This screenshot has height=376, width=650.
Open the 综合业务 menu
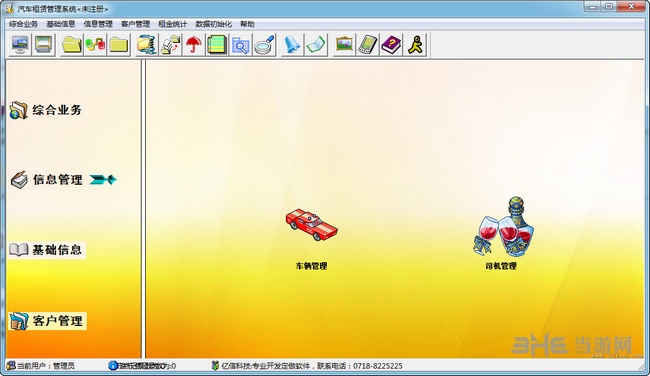(x=24, y=24)
